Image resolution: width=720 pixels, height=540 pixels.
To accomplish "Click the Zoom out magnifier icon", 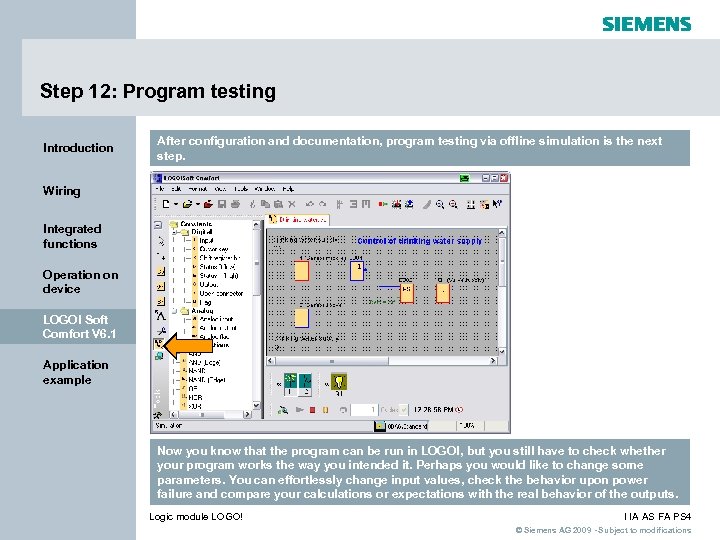I will pos(453,204).
